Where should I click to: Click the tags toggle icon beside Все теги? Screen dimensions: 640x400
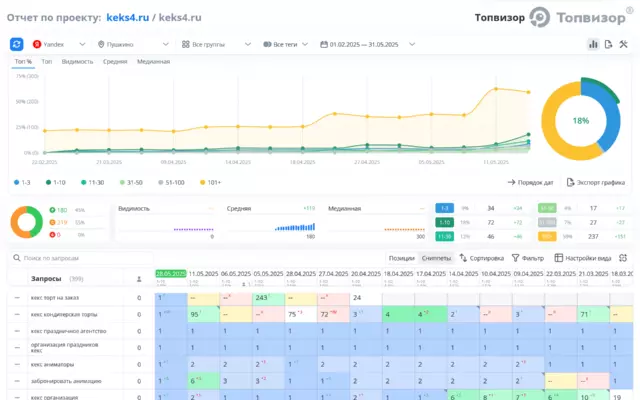pyautogui.click(x=267, y=44)
